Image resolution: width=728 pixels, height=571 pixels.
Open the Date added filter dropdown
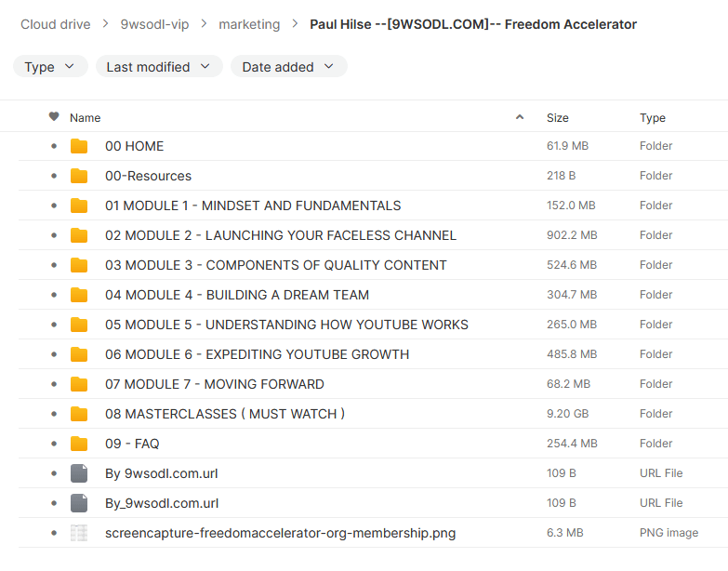coord(288,67)
